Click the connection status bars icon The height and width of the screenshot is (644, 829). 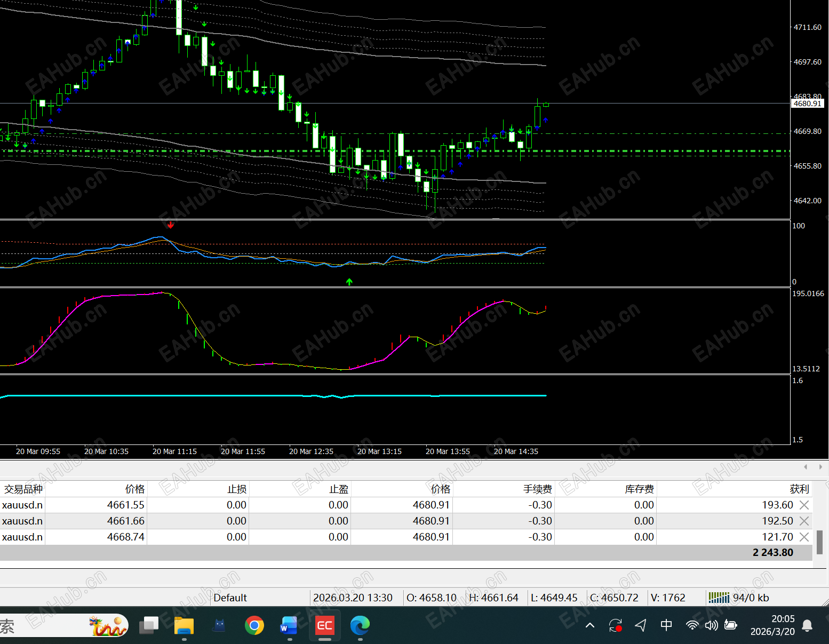(719, 598)
